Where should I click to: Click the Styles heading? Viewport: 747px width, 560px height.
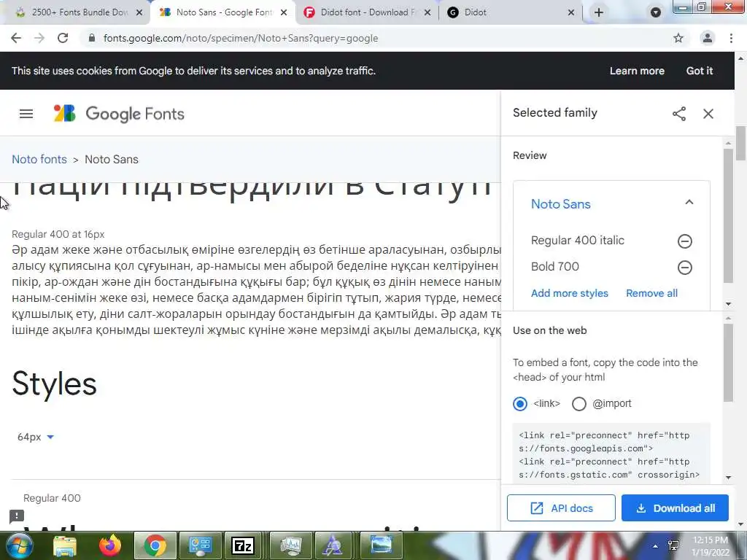click(54, 384)
